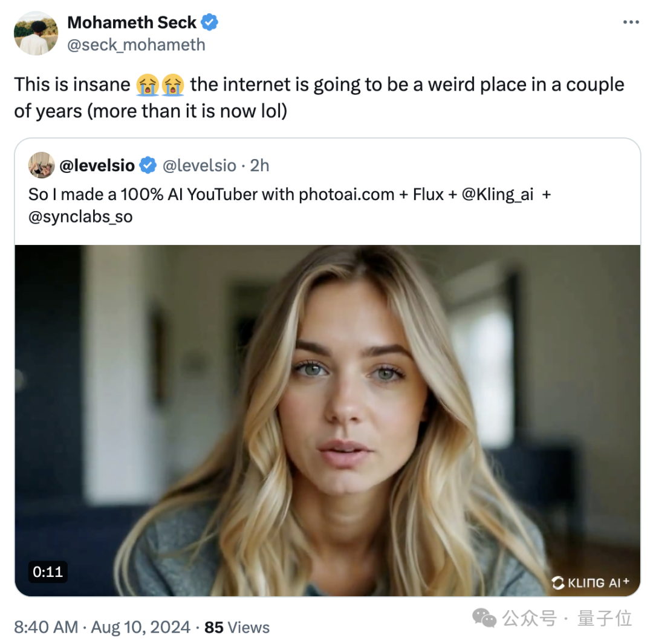This screenshot has height=644, width=653.
Task: Click the WeChat icon watermark
Action: [484, 618]
